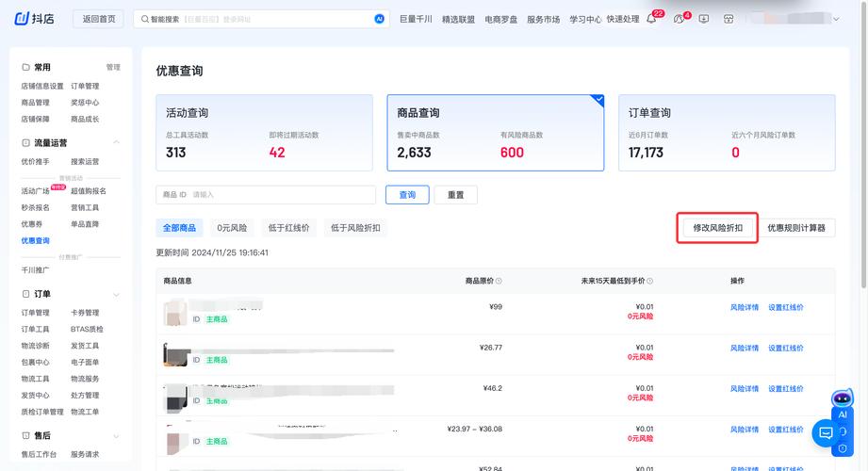Open the notification bell with 22 alerts

(651, 19)
